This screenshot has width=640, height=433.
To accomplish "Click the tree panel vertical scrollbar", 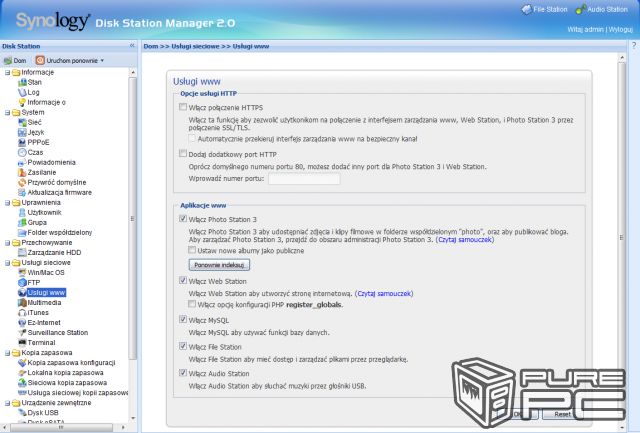I will [133, 216].
